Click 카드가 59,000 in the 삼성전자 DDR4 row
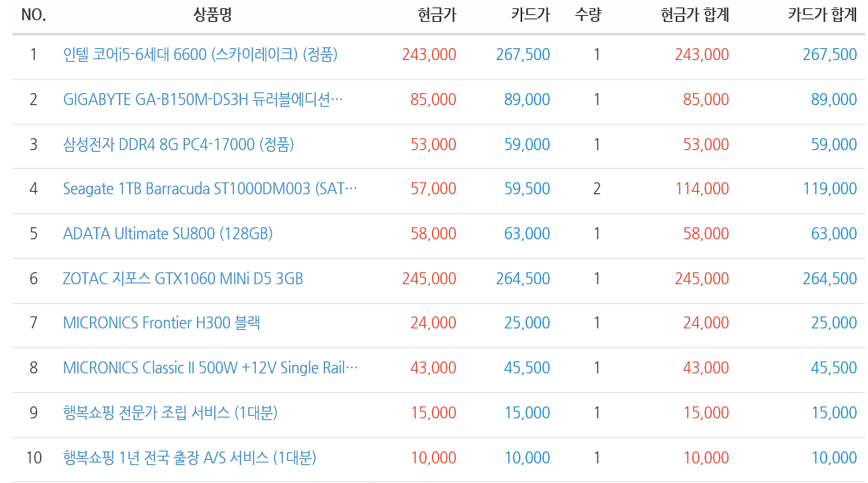868x483 pixels. [527, 145]
